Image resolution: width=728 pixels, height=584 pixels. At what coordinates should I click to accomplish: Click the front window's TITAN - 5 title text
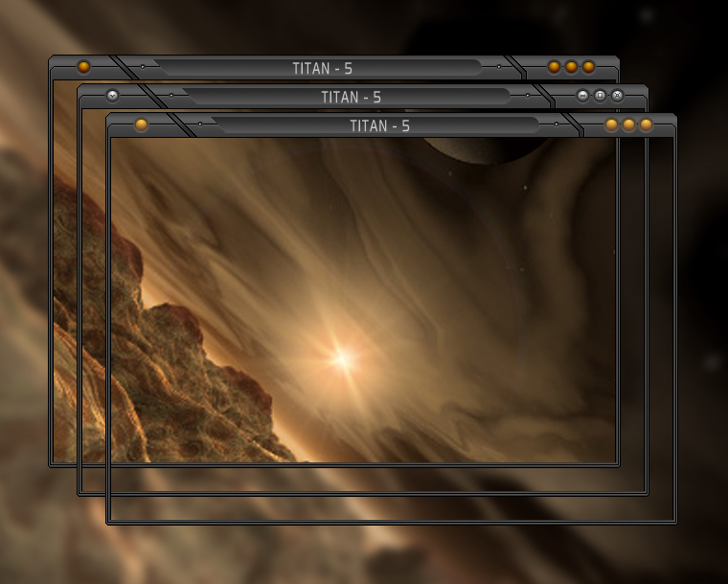[379, 125]
